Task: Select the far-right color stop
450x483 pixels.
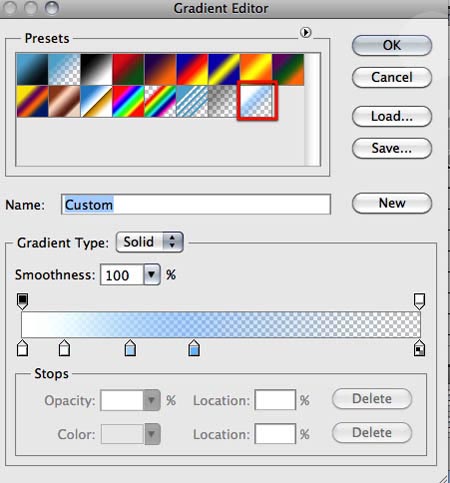Action: point(419,348)
